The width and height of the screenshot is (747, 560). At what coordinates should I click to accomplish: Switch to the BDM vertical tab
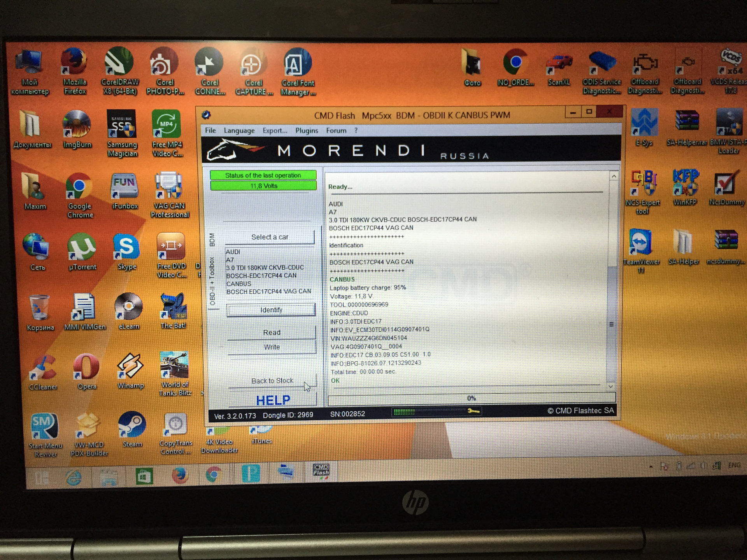coord(212,240)
